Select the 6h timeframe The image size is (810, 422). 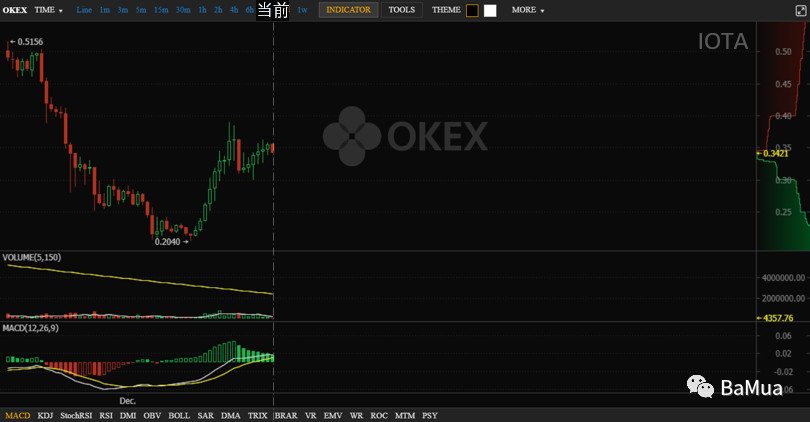tap(250, 10)
